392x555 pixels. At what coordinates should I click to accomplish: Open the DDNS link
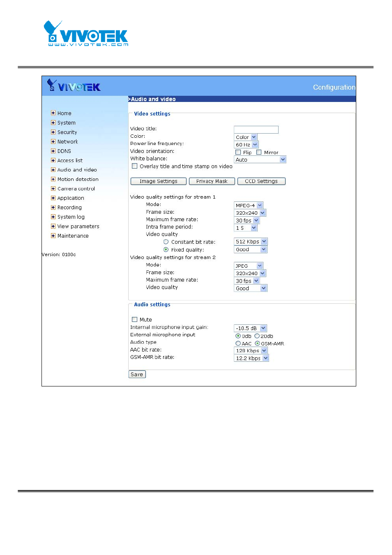click(x=64, y=151)
